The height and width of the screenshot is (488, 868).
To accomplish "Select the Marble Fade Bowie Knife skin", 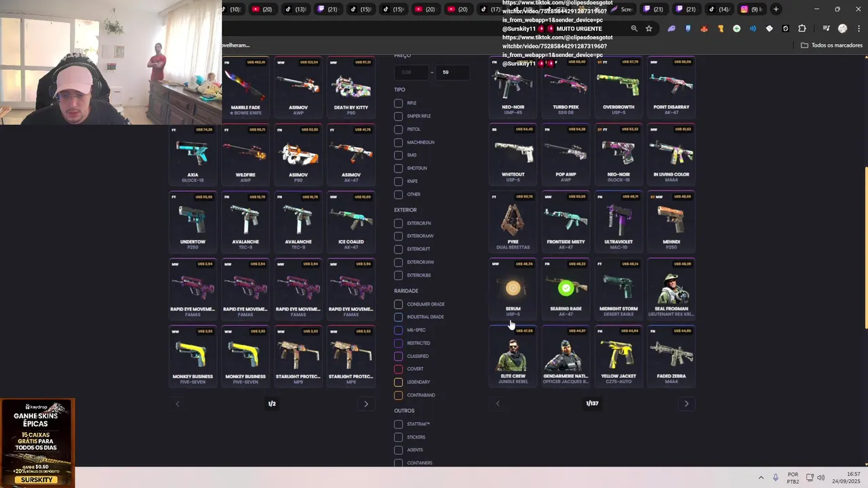I will tap(245, 86).
